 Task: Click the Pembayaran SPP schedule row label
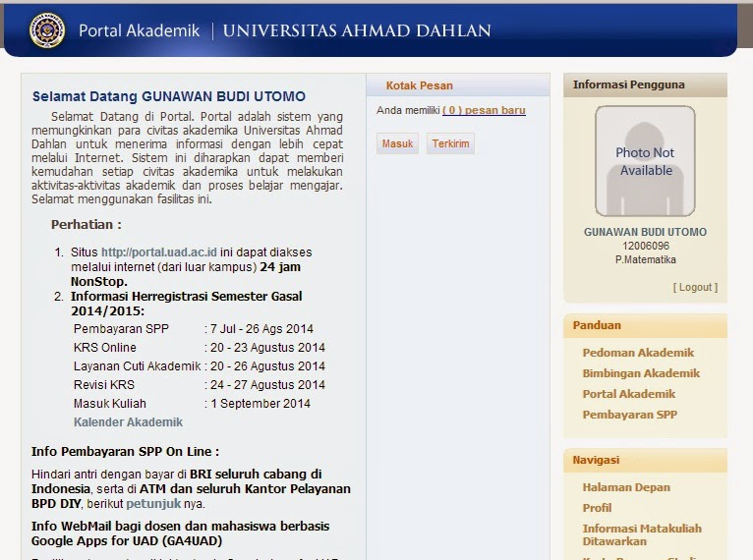click(121, 329)
